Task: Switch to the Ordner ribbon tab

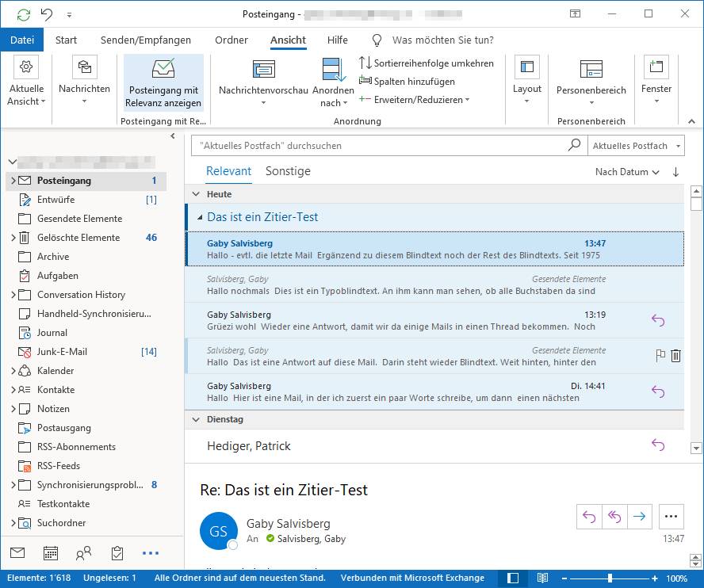Action: (x=231, y=40)
